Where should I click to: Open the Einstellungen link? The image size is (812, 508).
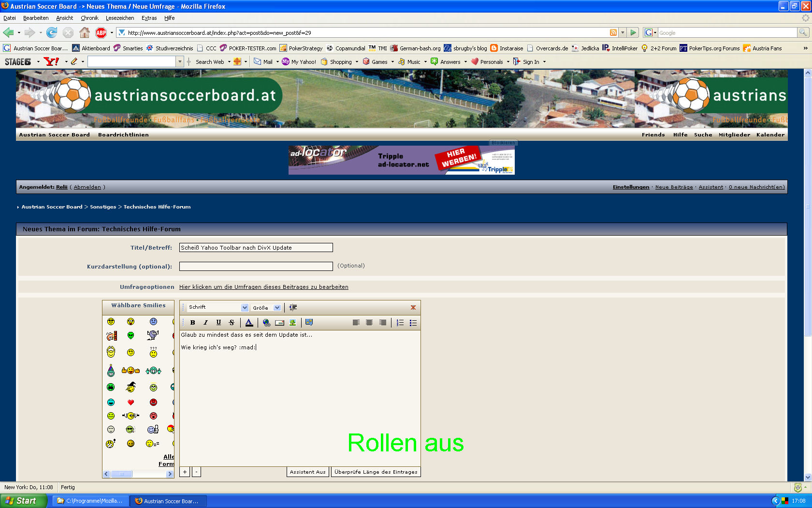[x=631, y=187]
